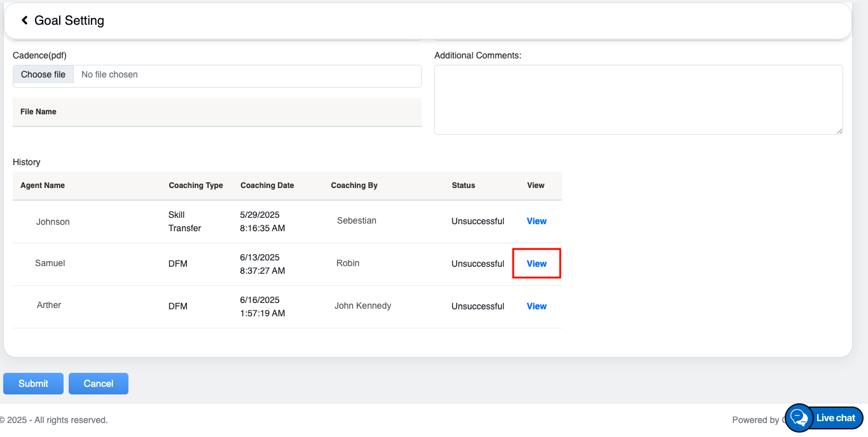The width and height of the screenshot is (868, 437).
Task: Click the Live chat label text
Action: (x=836, y=418)
